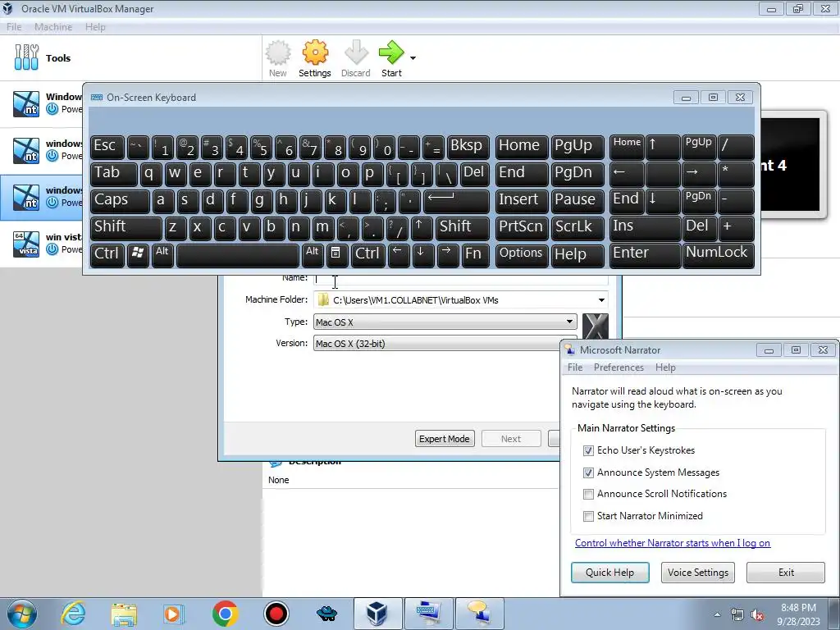The height and width of the screenshot is (630, 840).
Task: Click the PrtScn key on On-Screen Keyboard
Action: coord(521,227)
